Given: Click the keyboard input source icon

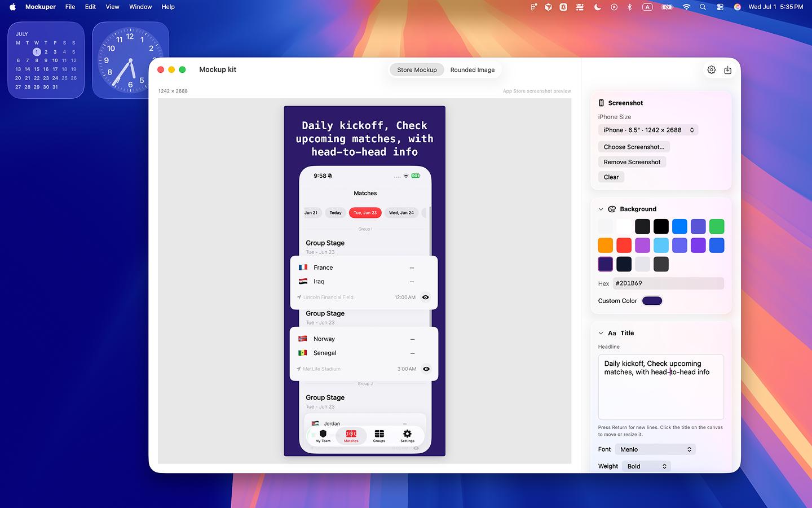Looking at the screenshot, I should (x=647, y=7).
